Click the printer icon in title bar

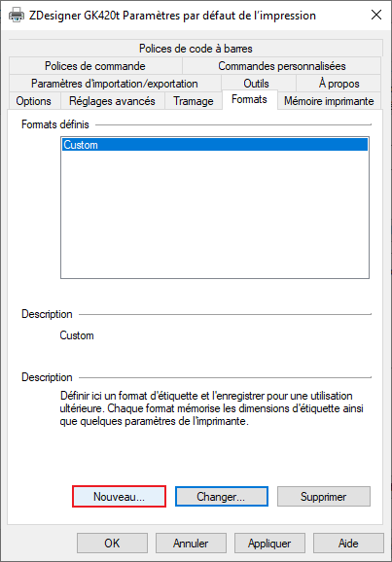click(x=17, y=16)
